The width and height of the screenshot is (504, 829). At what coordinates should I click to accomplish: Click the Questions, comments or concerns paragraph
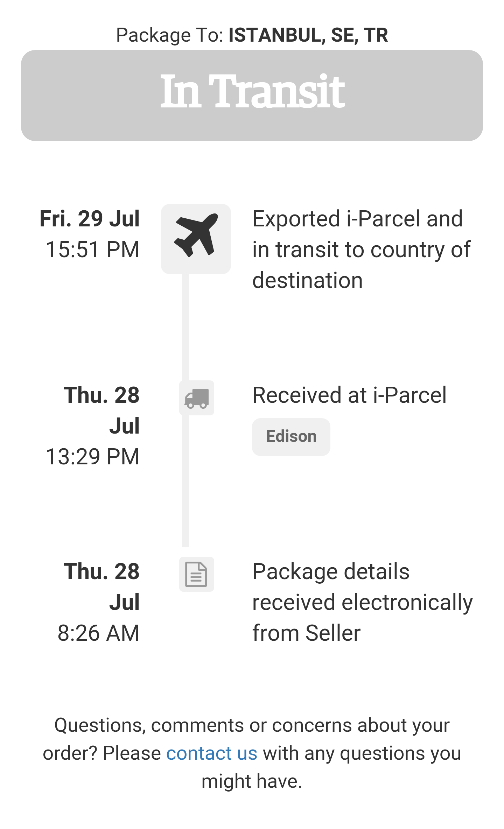tap(252, 753)
